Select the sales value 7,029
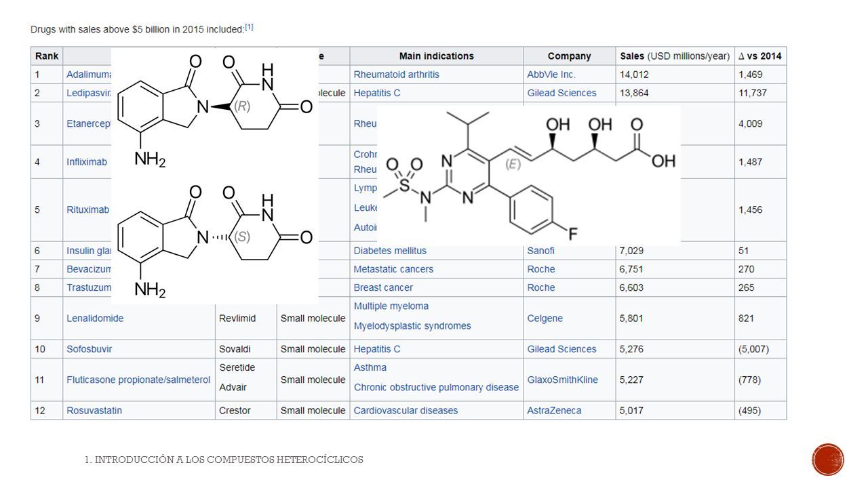The width and height of the screenshot is (868, 488). coord(632,251)
